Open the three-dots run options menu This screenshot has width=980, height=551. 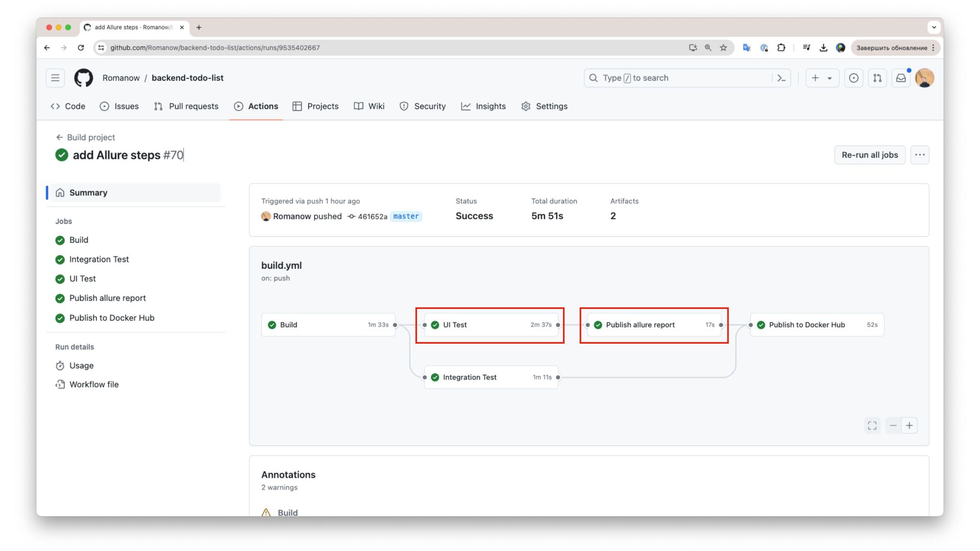tap(920, 155)
